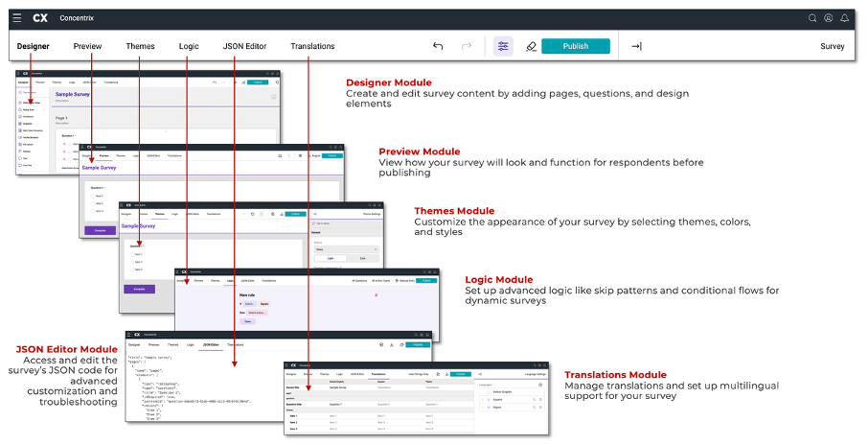Switch to the Translations tab
Viewport: 868px width, 445px height.
tap(312, 46)
